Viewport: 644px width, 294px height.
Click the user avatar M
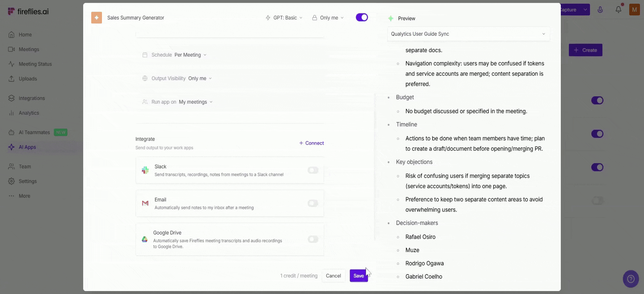pyautogui.click(x=634, y=10)
